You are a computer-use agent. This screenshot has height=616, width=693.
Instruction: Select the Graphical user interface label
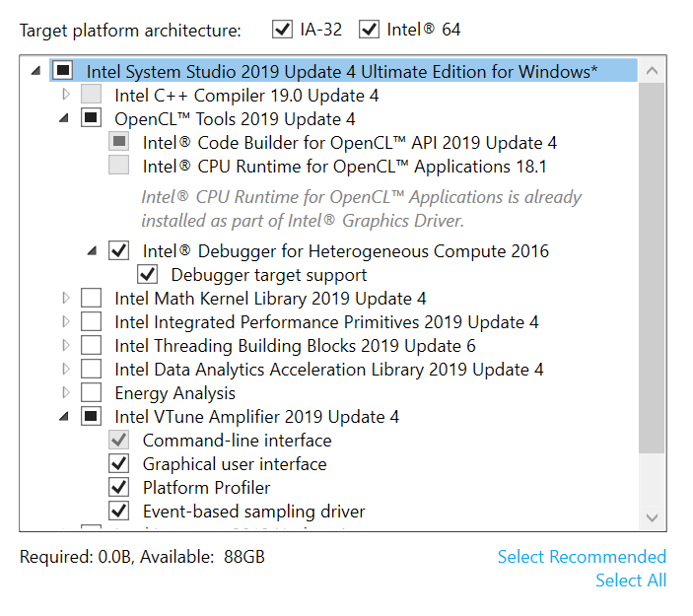click(x=235, y=464)
